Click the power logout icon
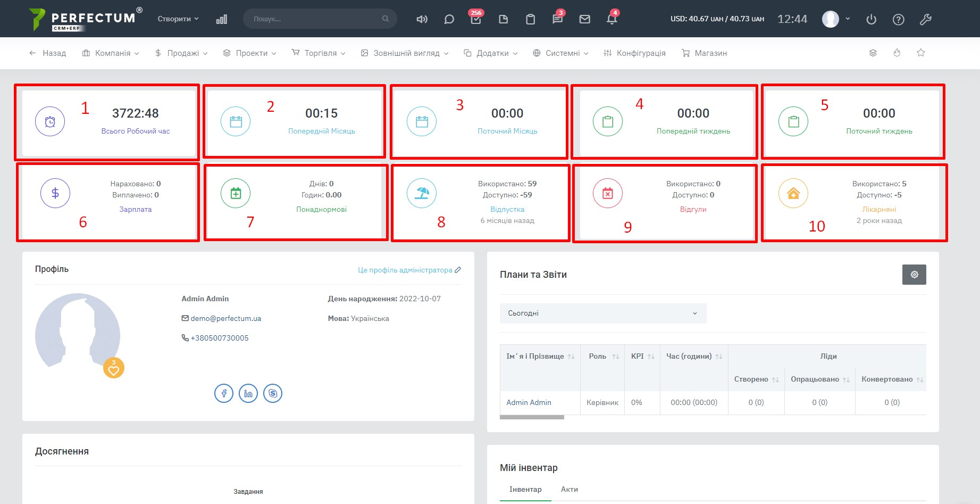The image size is (980, 504). click(871, 19)
